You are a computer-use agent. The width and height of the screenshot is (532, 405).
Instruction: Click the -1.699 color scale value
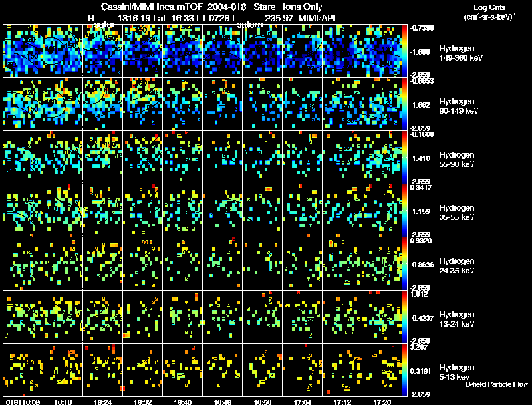(420, 52)
